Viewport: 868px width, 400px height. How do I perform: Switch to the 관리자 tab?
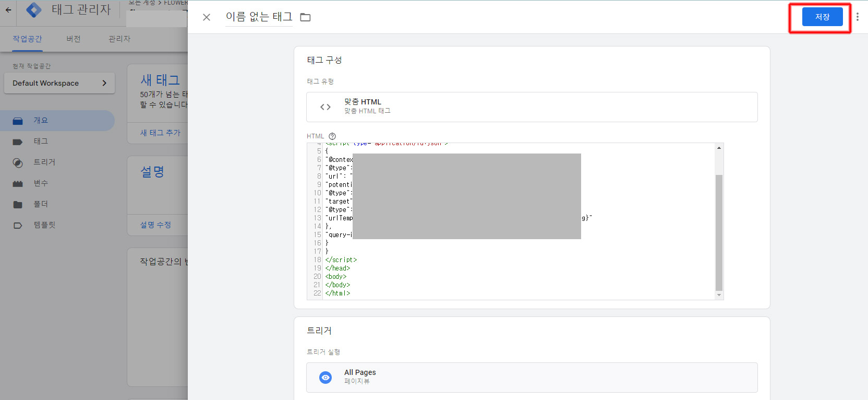(119, 39)
